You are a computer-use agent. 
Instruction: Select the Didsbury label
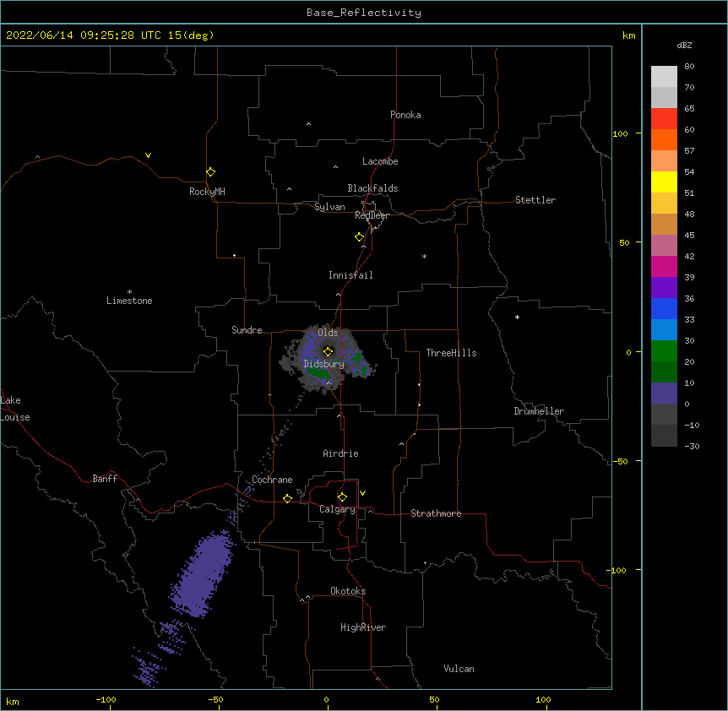tap(324, 364)
